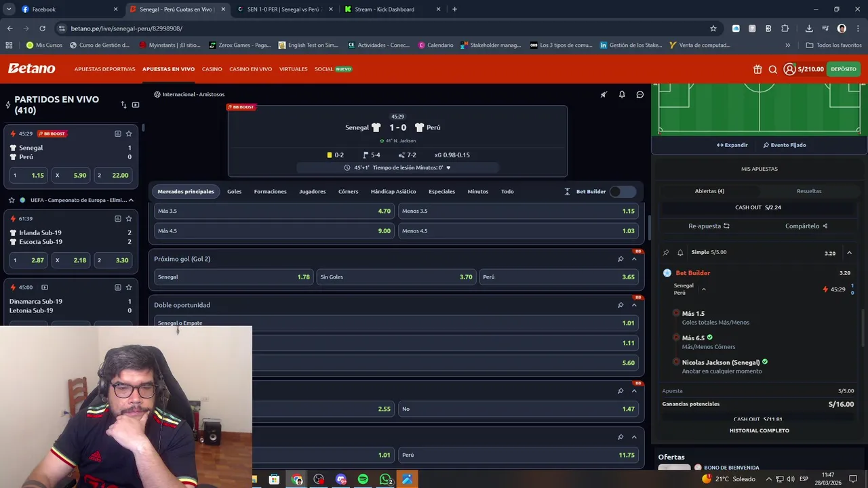
Task: Open the Spotify taskbar icon
Action: coord(363,479)
